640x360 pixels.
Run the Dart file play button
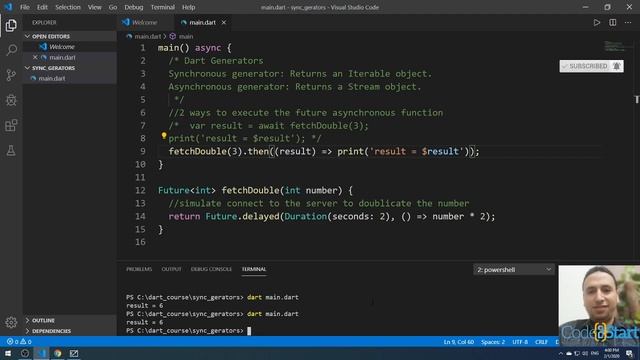click(x=596, y=22)
